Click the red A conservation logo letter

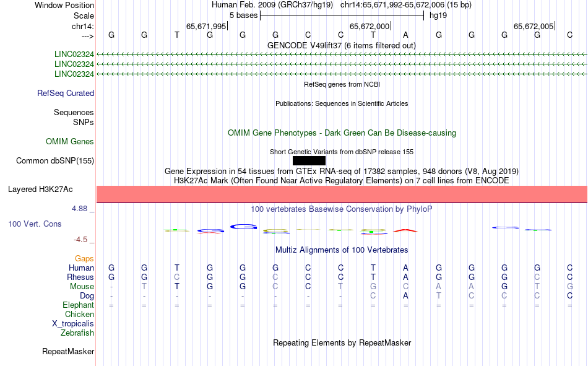click(405, 230)
